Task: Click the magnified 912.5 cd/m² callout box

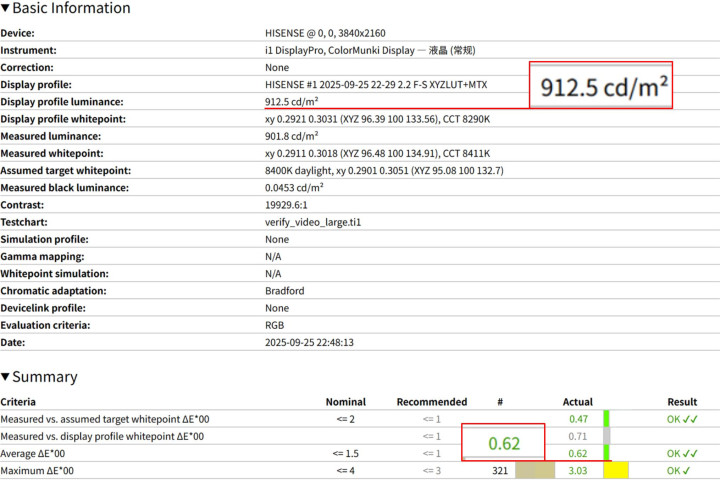Action: pyautogui.click(x=602, y=86)
